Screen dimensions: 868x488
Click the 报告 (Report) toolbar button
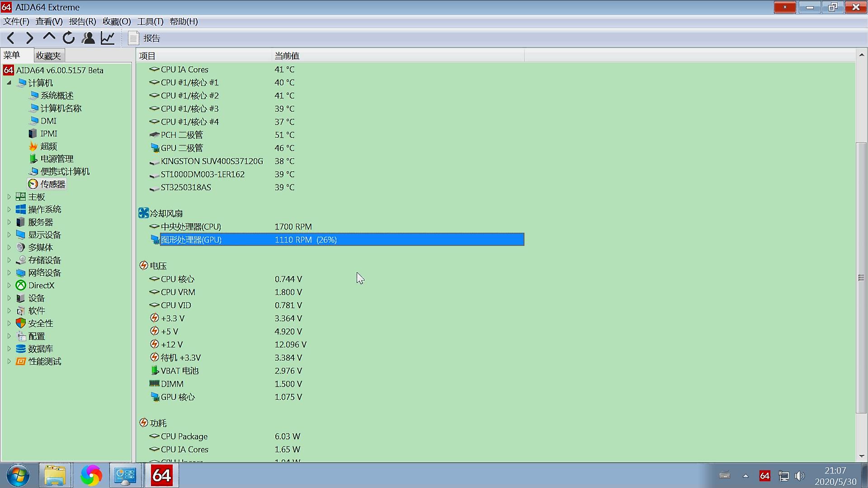[144, 38]
